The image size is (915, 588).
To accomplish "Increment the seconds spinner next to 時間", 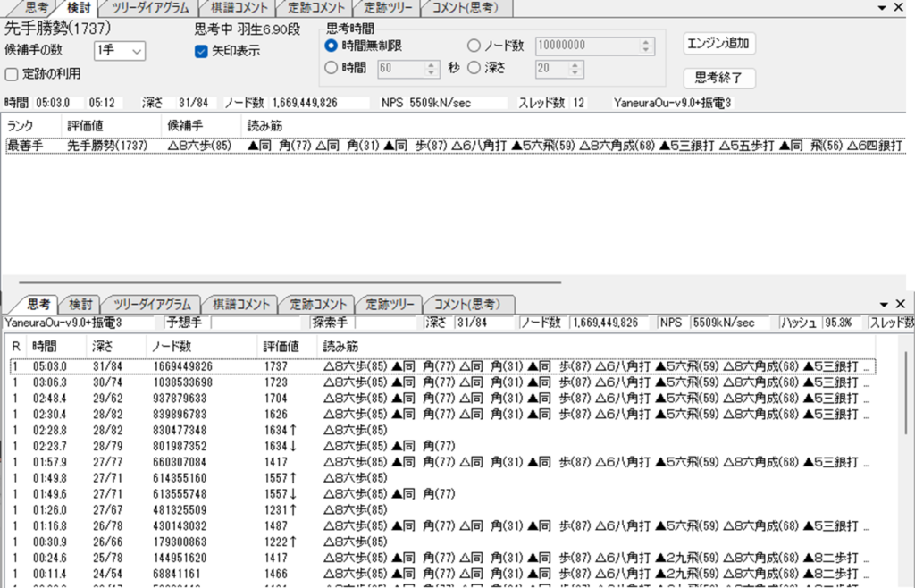I will (431, 65).
